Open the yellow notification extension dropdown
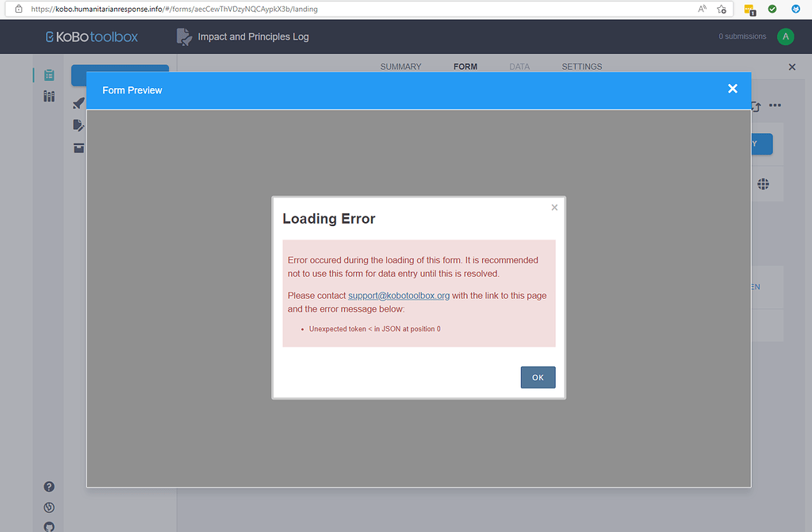This screenshot has width=812, height=532. click(749, 9)
